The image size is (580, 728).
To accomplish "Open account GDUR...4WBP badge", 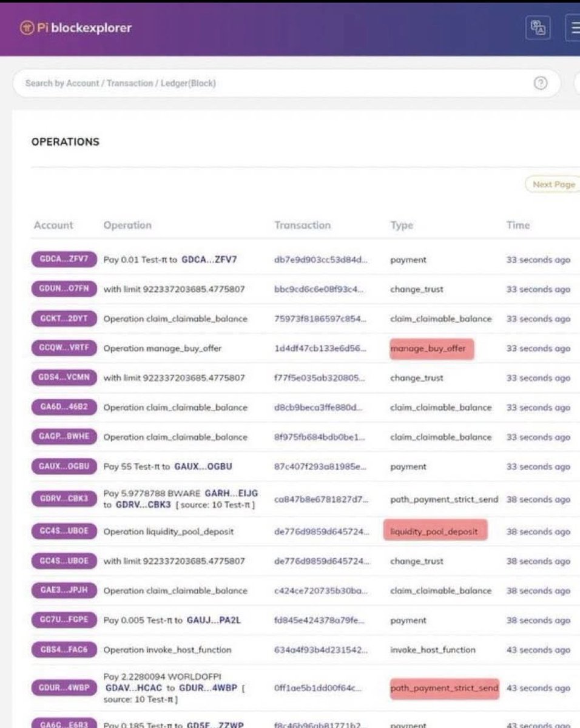I will (64, 688).
